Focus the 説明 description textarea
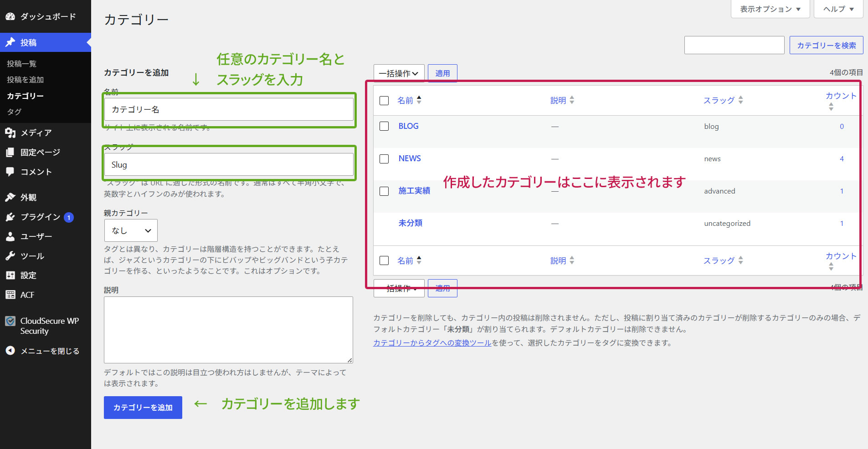868x449 pixels. pos(228,330)
